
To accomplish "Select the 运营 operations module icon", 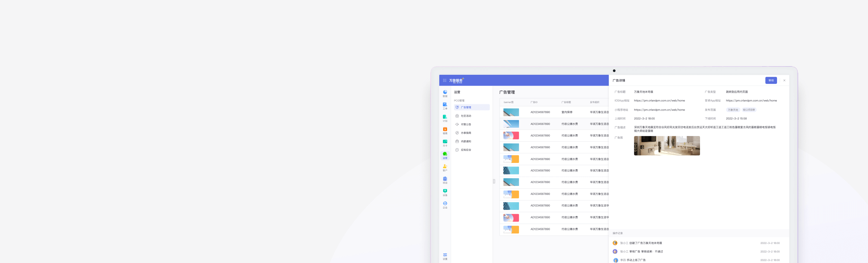I will (445, 155).
